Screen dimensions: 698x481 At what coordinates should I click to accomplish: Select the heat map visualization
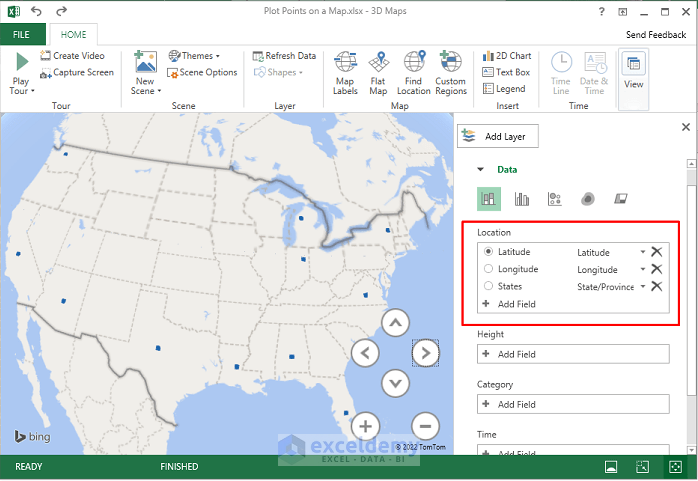tap(588, 199)
